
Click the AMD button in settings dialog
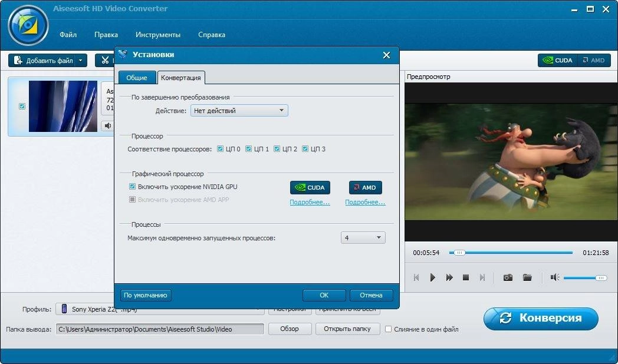[366, 187]
